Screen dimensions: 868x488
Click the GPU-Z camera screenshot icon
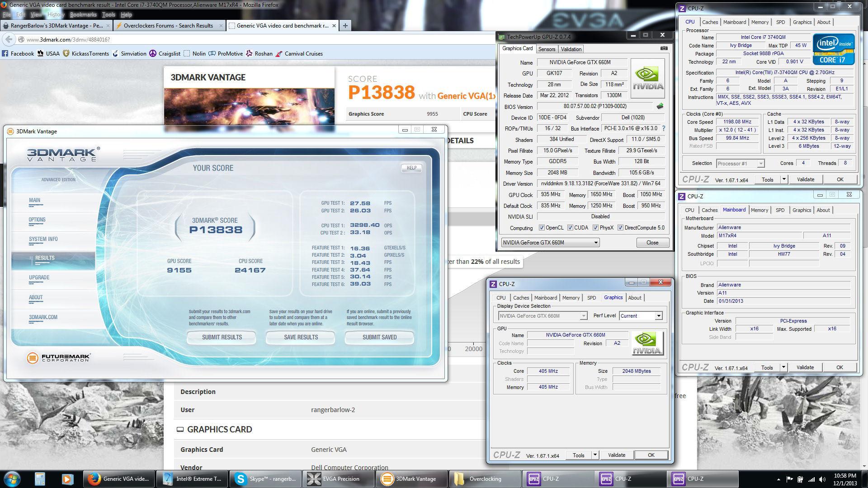click(x=664, y=48)
